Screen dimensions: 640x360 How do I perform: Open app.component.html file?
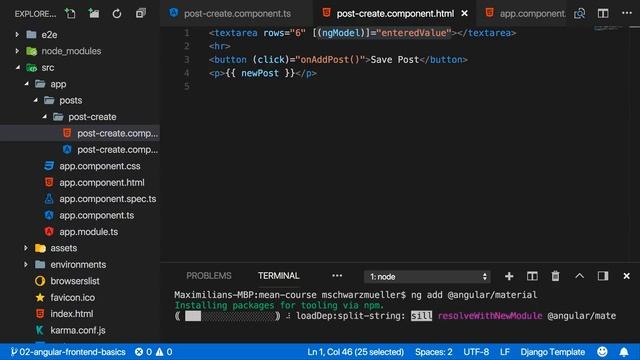tap(80, 182)
